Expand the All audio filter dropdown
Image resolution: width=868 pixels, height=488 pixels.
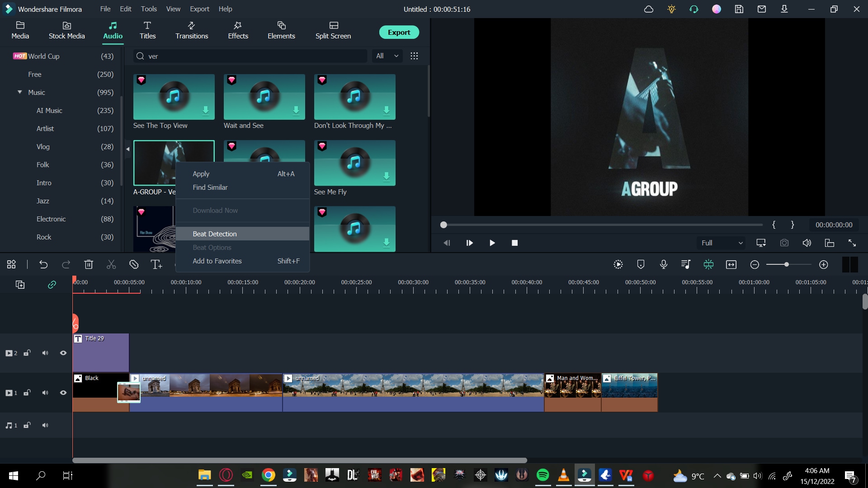tap(387, 56)
